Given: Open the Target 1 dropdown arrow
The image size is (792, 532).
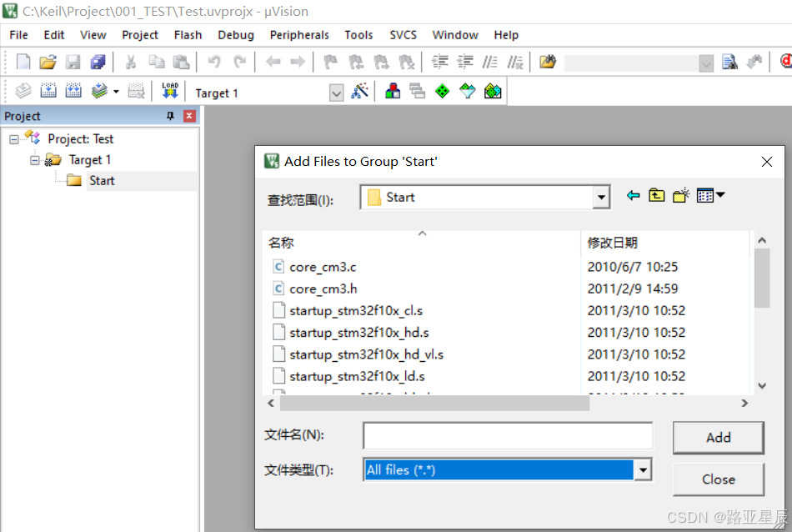Looking at the screenshot, I should pyautogui.click(x=336, y=93).
